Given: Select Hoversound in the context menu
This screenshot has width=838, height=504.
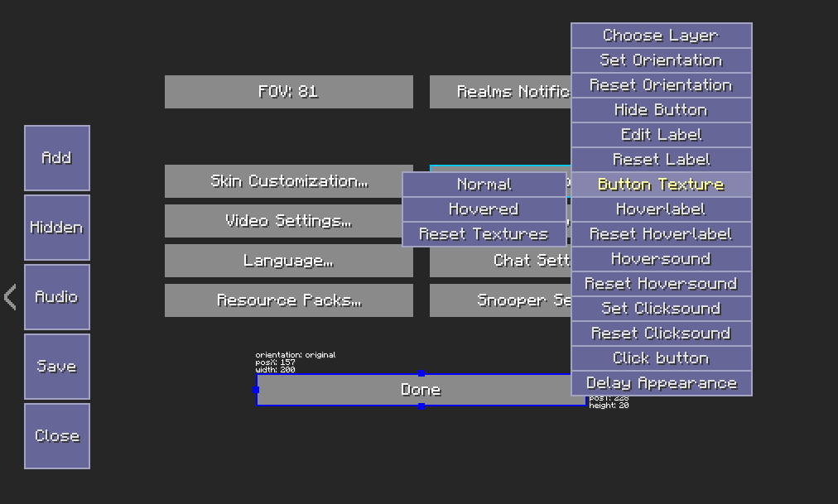Looking at the screenshot, I should (x=662, y=259).
